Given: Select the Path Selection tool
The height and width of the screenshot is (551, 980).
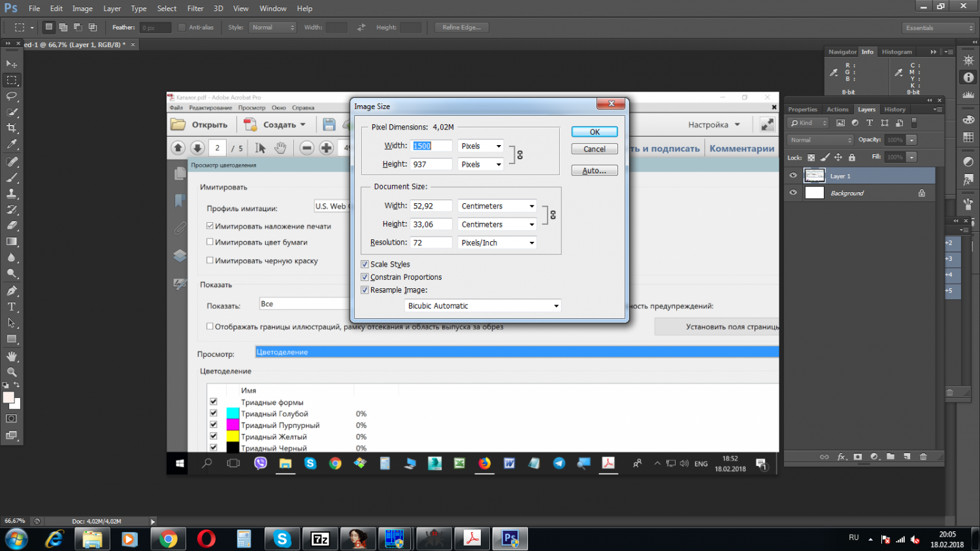Looking at the screenshot, I should coord(12,323).
